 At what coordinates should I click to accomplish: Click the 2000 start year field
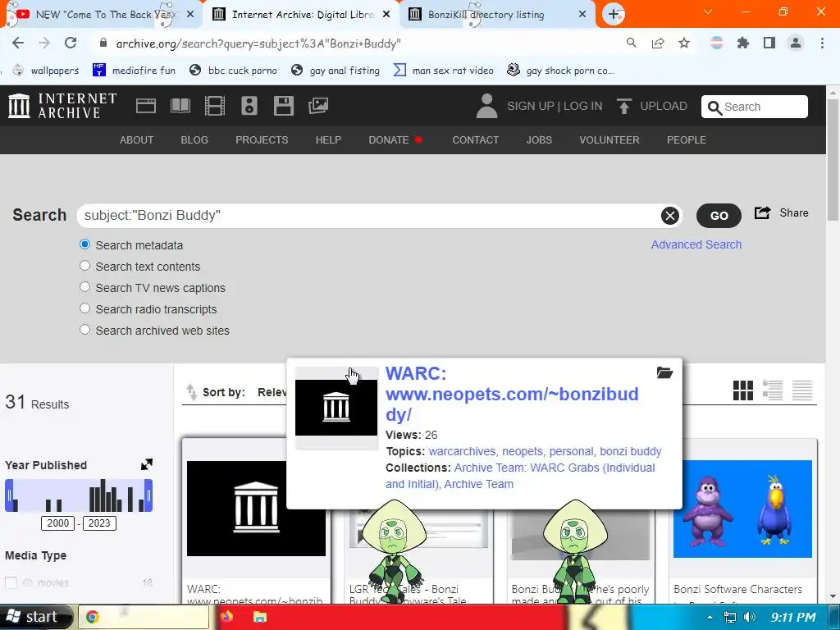(58, 523)
